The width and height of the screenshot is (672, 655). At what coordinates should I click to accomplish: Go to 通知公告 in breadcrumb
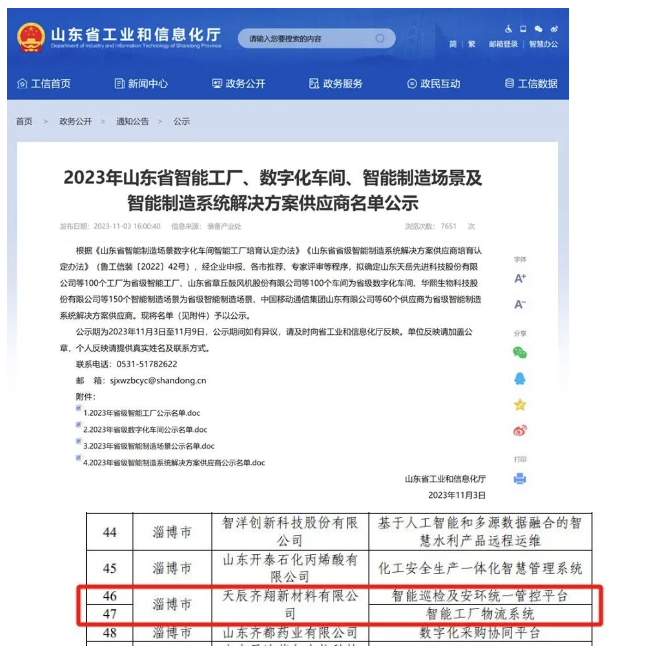pos(132,121)
